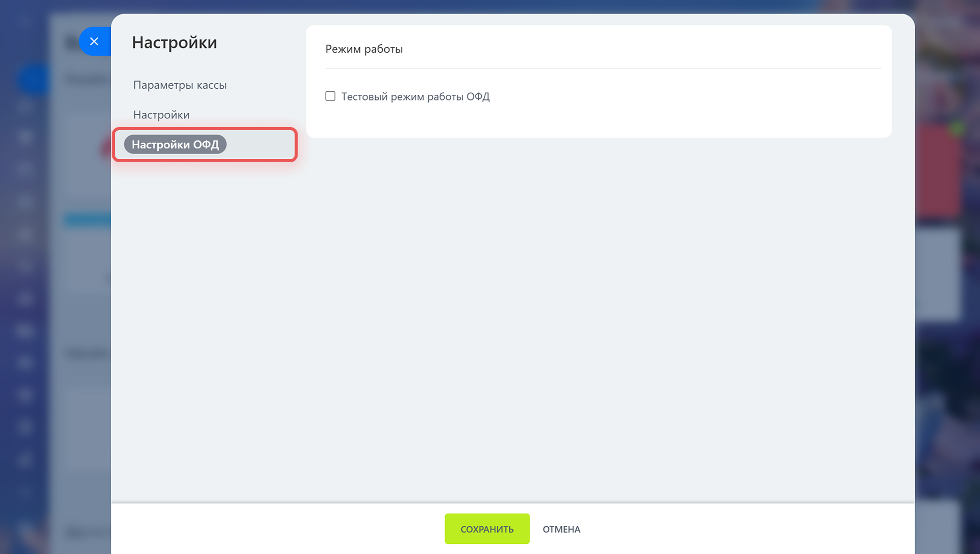Switch to the Настройки menu item

pyautogui.click(x=161, y=115)
